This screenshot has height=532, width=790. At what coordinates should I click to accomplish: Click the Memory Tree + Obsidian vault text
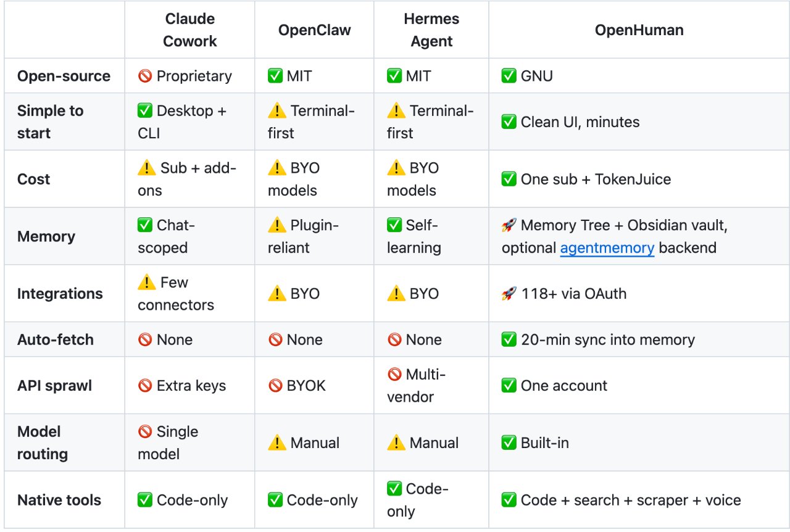point(624,226)
